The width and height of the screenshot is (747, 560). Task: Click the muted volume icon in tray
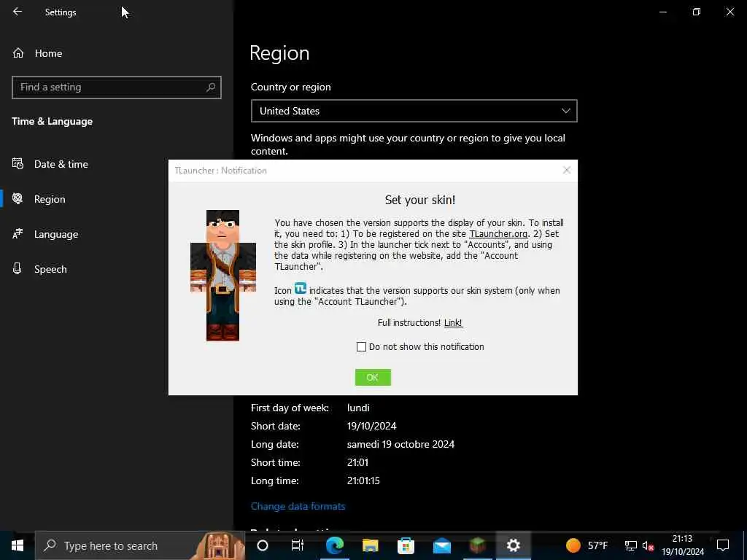coord(648,545)
